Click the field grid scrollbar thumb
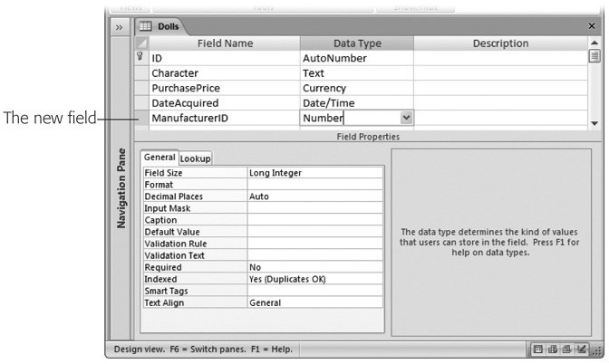609x364 pixels. [594, 56]
